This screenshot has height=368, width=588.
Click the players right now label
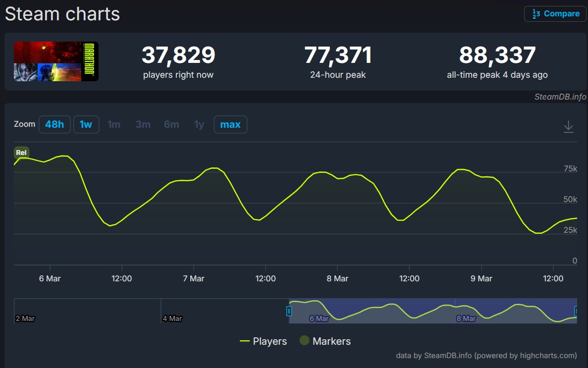click(178, 75)
